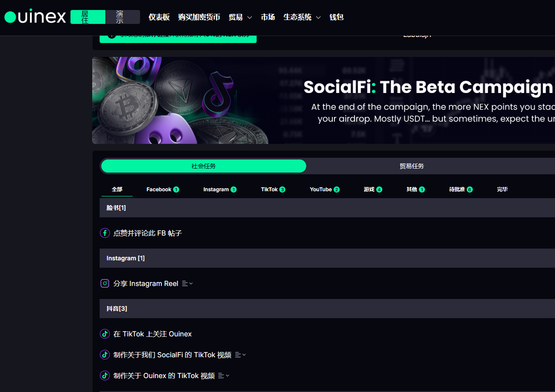Open the 仪表板 menu item

pos(159,17)
